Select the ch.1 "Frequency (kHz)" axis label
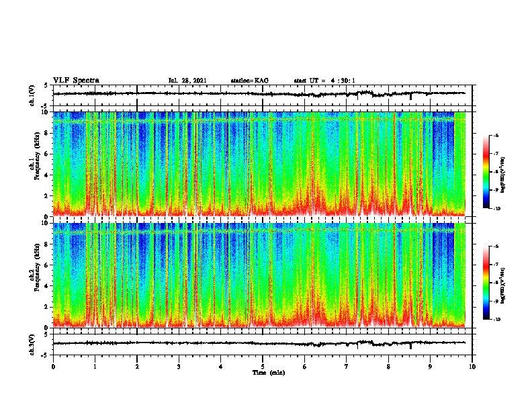 [x=36, y=156]
